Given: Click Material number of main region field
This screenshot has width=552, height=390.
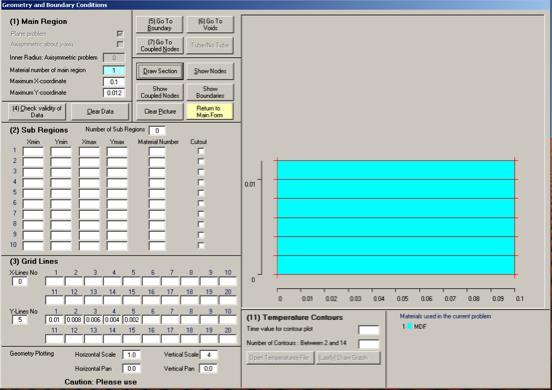Looking at the screenshot, I should 114,70.
